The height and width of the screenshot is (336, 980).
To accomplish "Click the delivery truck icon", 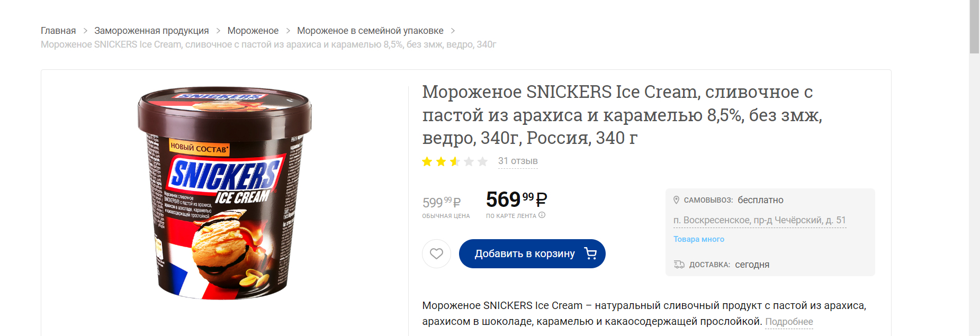I will tap(679, 265).
